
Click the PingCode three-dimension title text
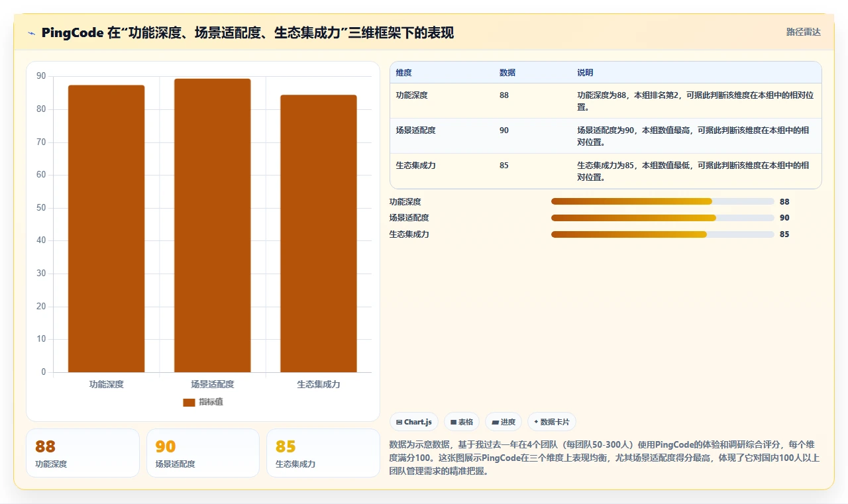tap(247, 32)
